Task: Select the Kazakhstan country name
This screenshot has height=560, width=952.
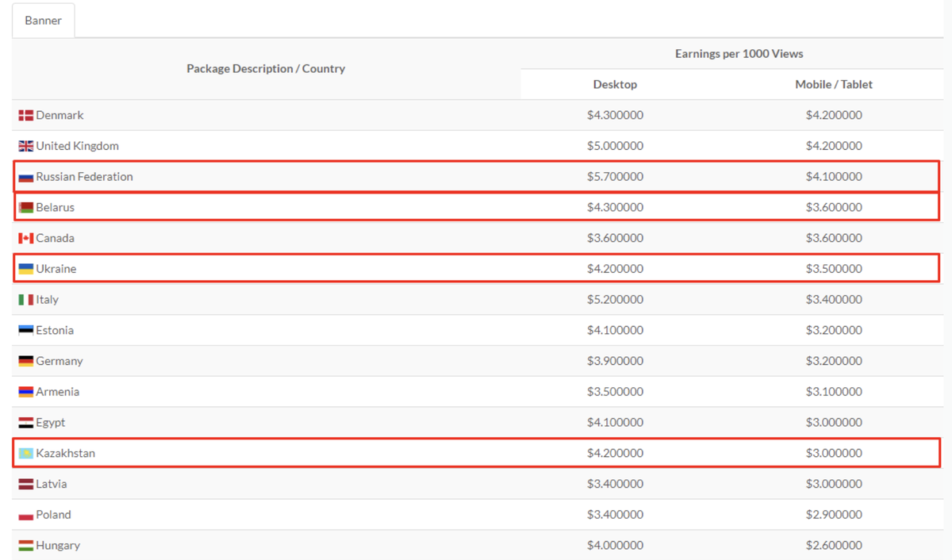Action: point(65,453)
